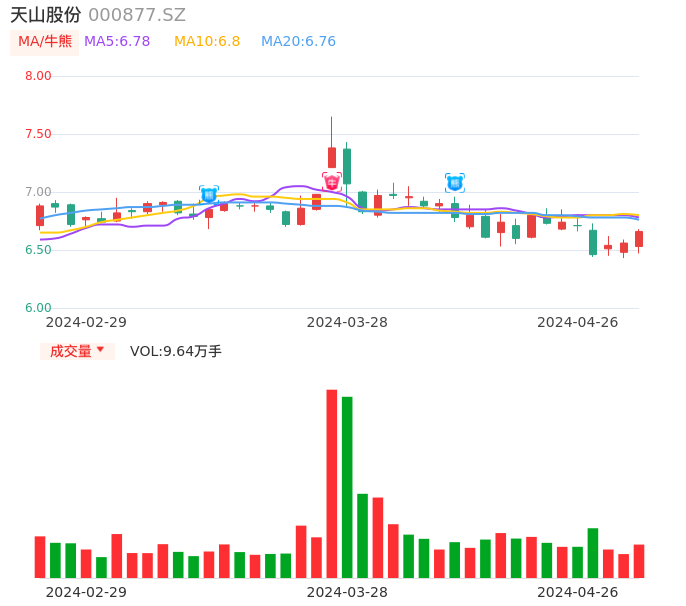Click the red bull marker icon
The image size is (686, 606).
pyautogui.click(x=332, y=182)
